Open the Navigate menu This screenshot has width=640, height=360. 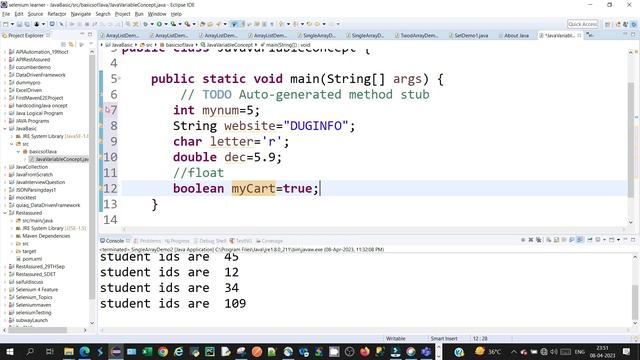[x=81, y=14]
